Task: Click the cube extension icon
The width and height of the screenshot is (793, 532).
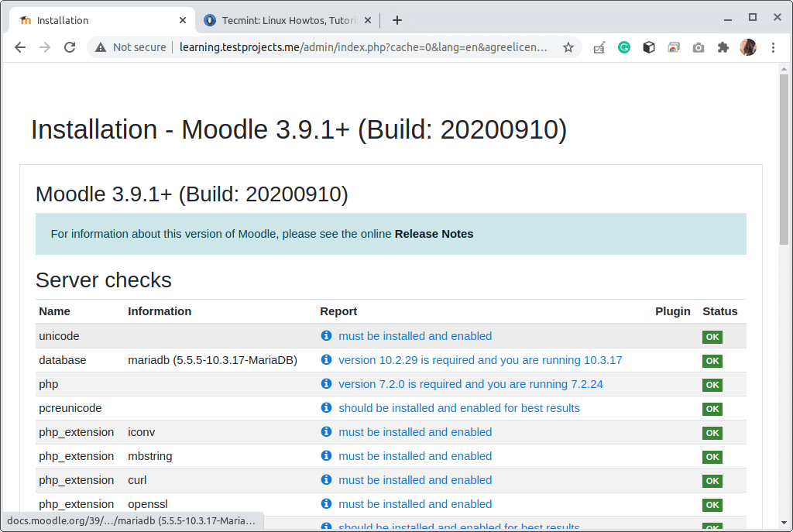Action: pos(649,47)
